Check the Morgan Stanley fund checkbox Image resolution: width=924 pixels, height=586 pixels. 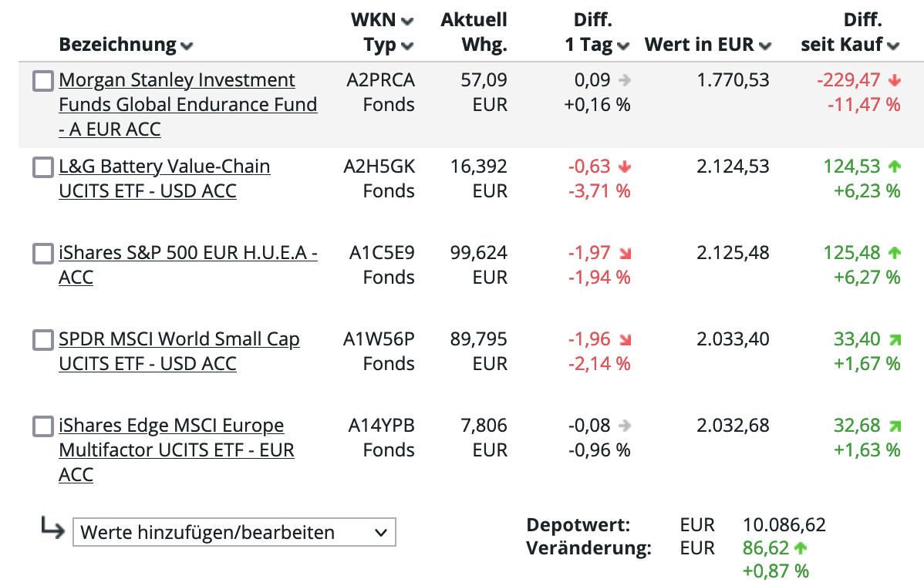pos(43,81)
